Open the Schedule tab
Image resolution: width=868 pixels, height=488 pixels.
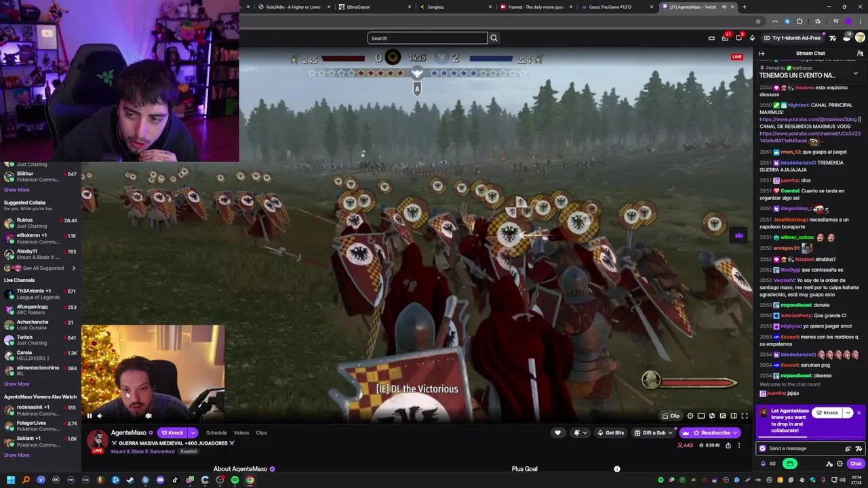click(216, 432)
